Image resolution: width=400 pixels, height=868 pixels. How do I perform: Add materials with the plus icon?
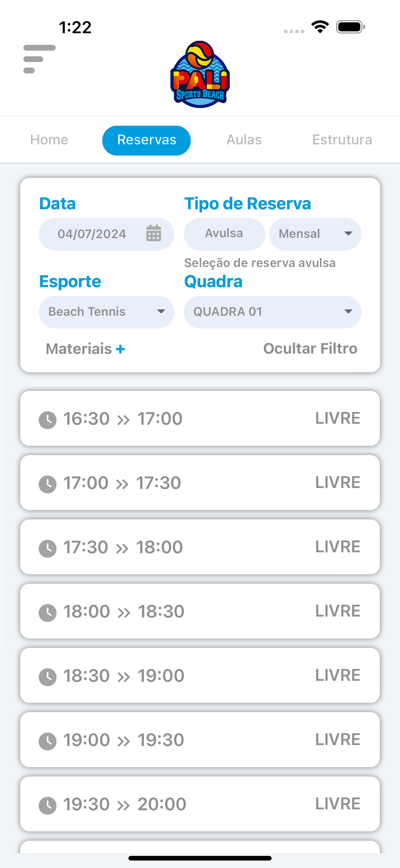pyautogui.click(x=120, y=349)
